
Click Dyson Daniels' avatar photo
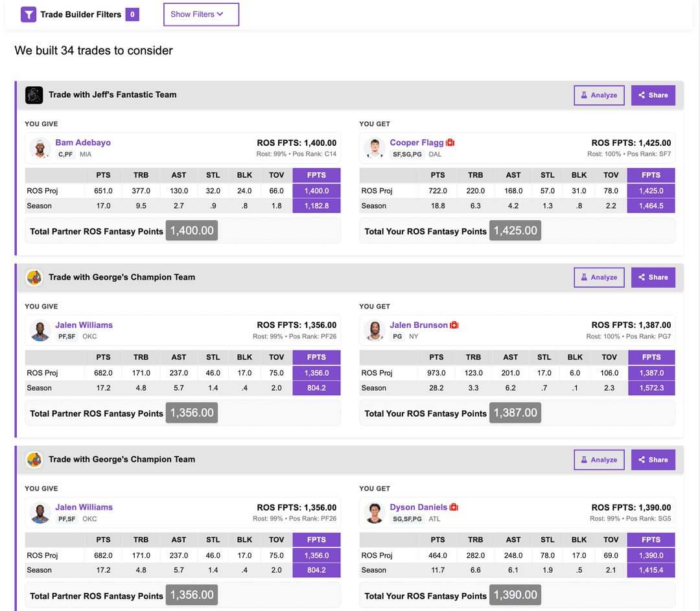click(x=375, y=513)
